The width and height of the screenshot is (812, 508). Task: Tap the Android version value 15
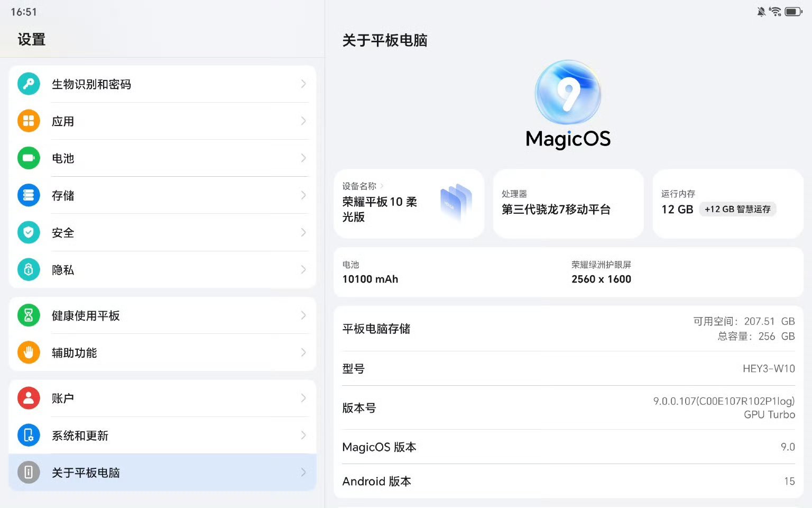tap(789, 481)
